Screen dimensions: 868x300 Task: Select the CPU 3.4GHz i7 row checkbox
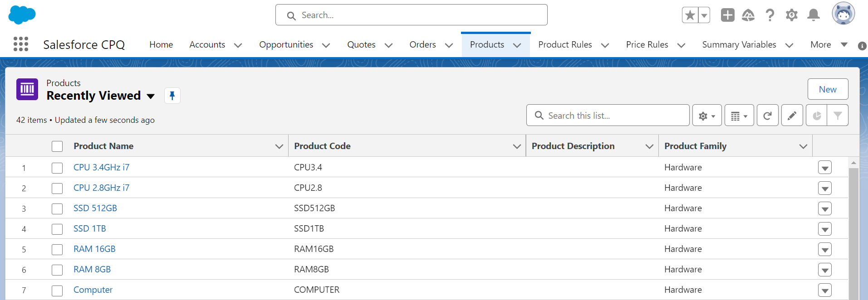[57, 168]
